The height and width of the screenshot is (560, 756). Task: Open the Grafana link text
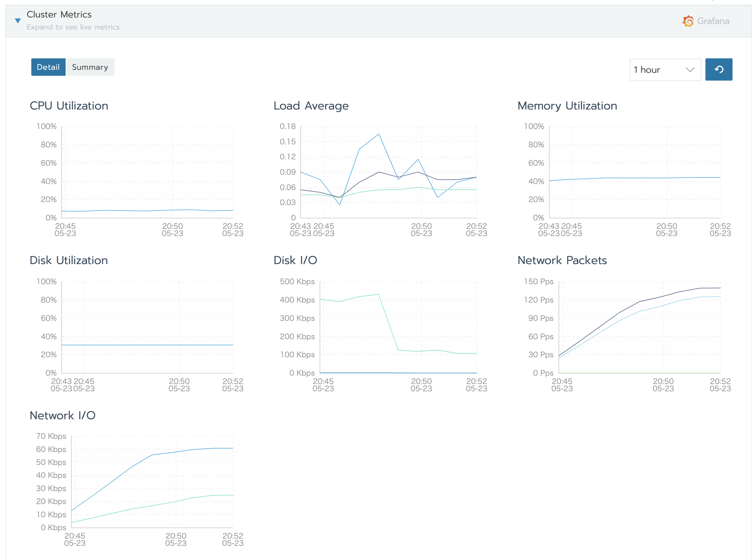pyautogui.click(x=713, y=21)
